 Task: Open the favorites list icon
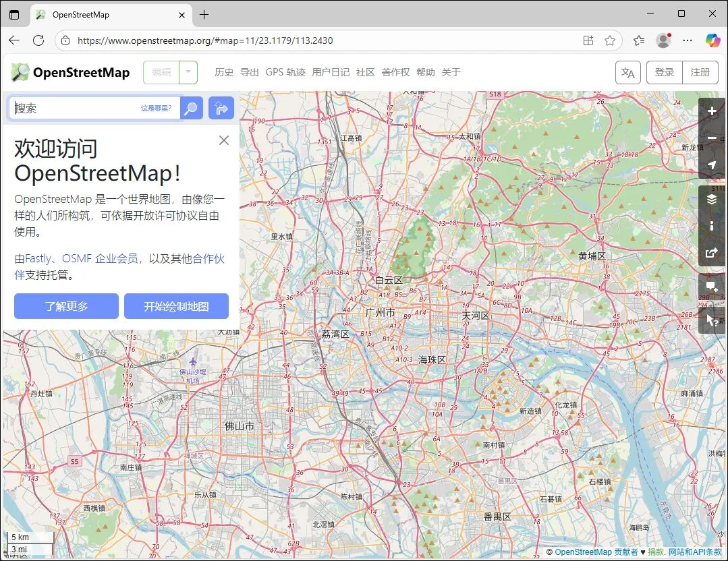[x=639, y=40]
